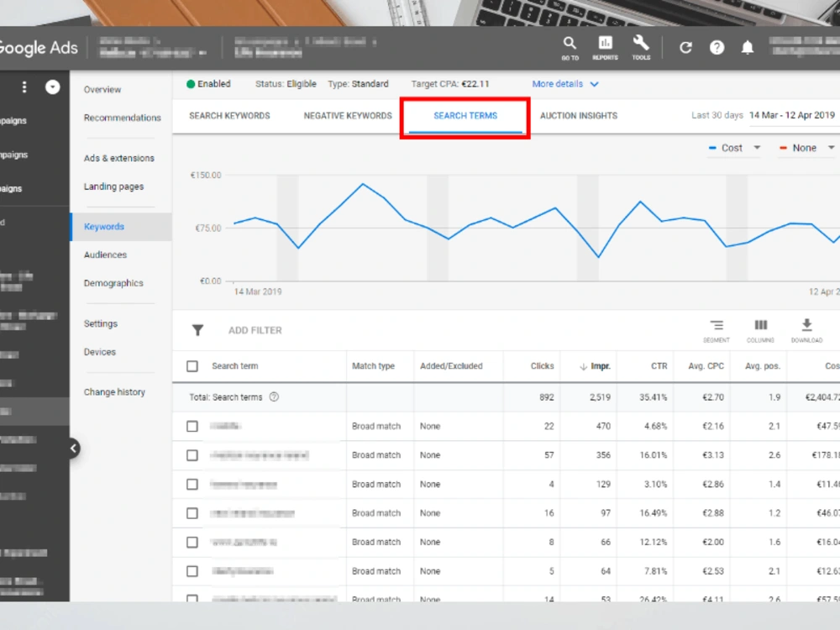Open the three-dot menu in left panel
840x630 pixels.
[24, 87]
